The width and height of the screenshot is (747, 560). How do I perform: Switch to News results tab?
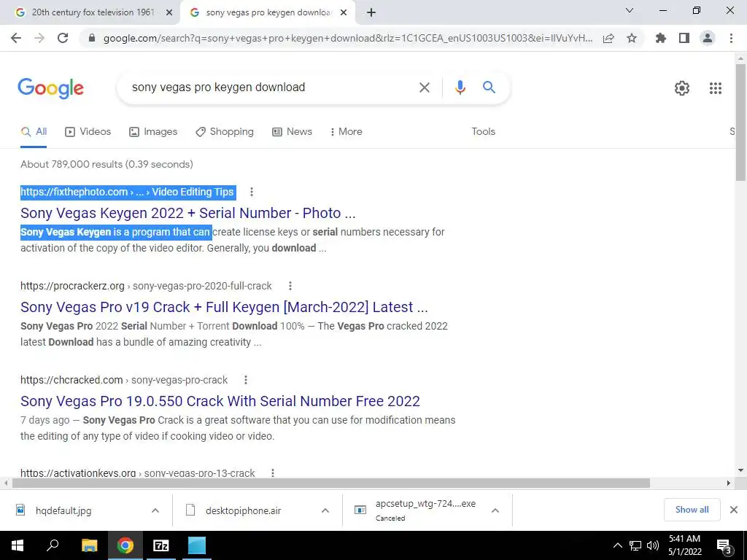tap(292, 132)
